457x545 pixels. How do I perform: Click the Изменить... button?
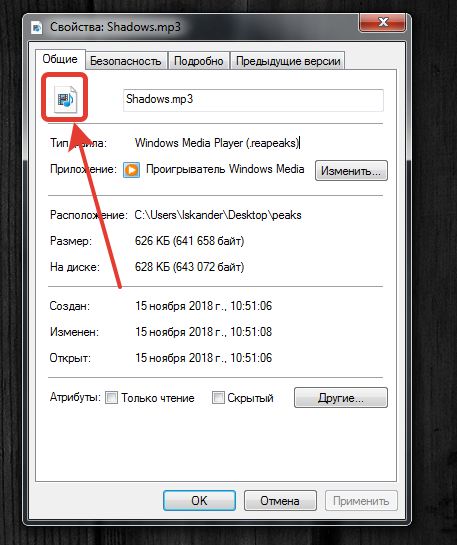[351, 171]
